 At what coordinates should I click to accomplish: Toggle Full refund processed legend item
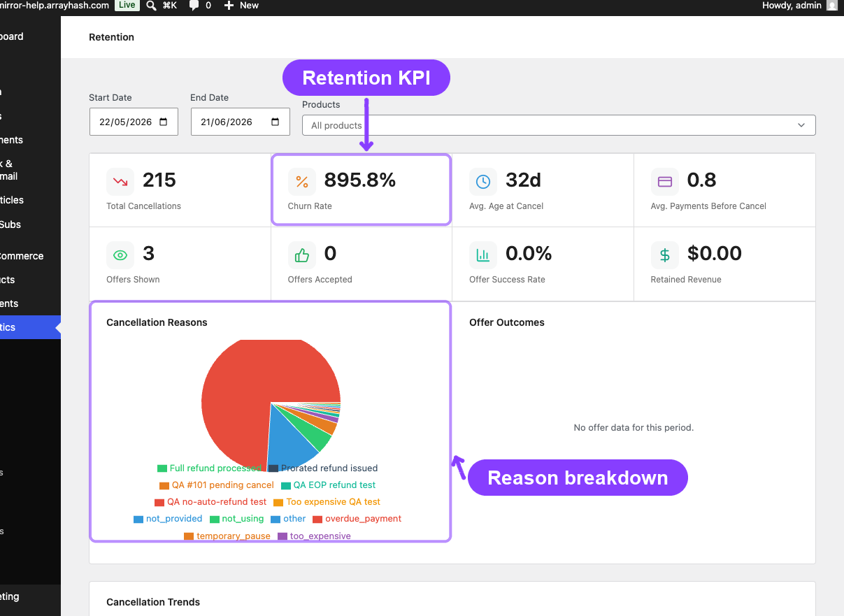(209, 468)
